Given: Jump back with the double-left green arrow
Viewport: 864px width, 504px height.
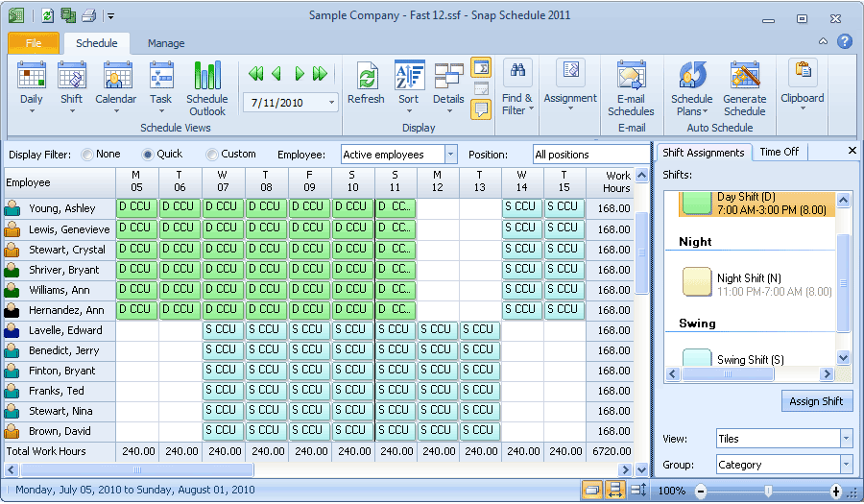Looking at the screenshot, I should pos(255,73).
